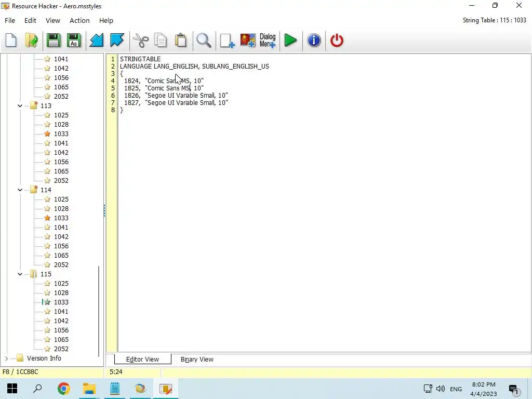Click the 5:24 cursor position status
This screenshot has height=399, width=532.
116,372
